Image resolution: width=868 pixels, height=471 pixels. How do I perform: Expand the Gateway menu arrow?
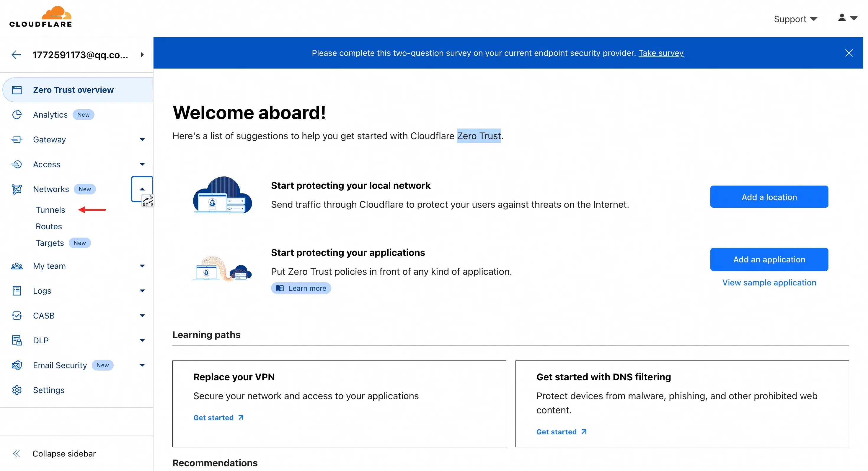click(142, 139)
